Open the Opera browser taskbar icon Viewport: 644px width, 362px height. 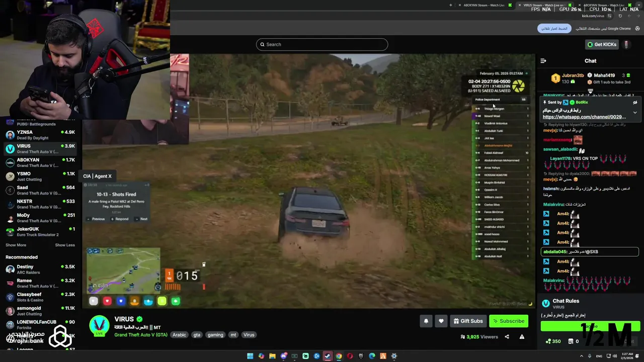point(350,356)
